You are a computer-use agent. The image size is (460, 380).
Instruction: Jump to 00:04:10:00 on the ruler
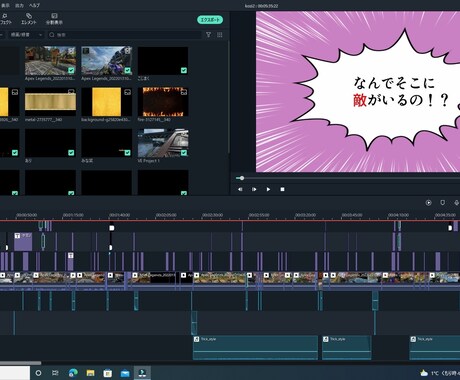coord(398,215)
